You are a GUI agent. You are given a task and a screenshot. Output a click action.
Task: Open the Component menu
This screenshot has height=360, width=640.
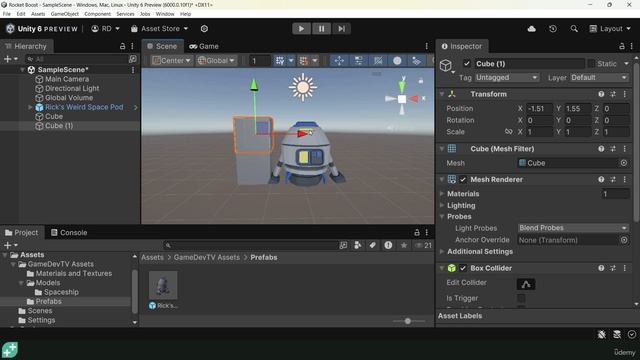97,14
